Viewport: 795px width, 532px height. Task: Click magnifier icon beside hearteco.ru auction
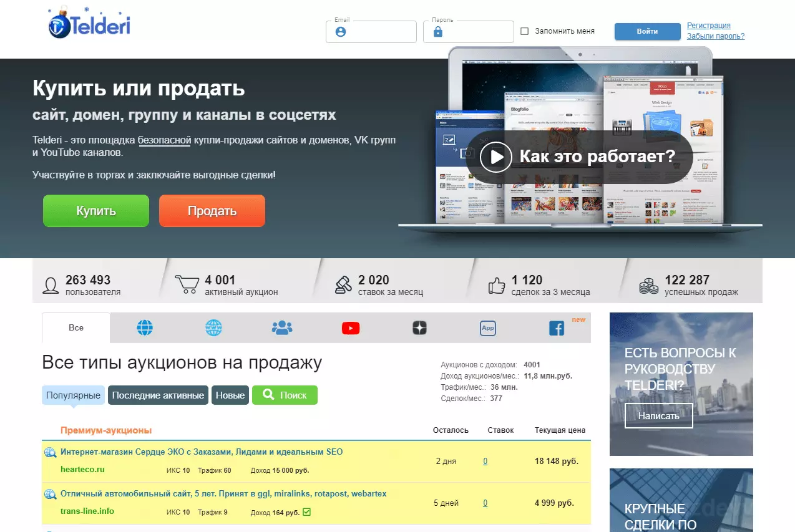[x=51, y=452]
